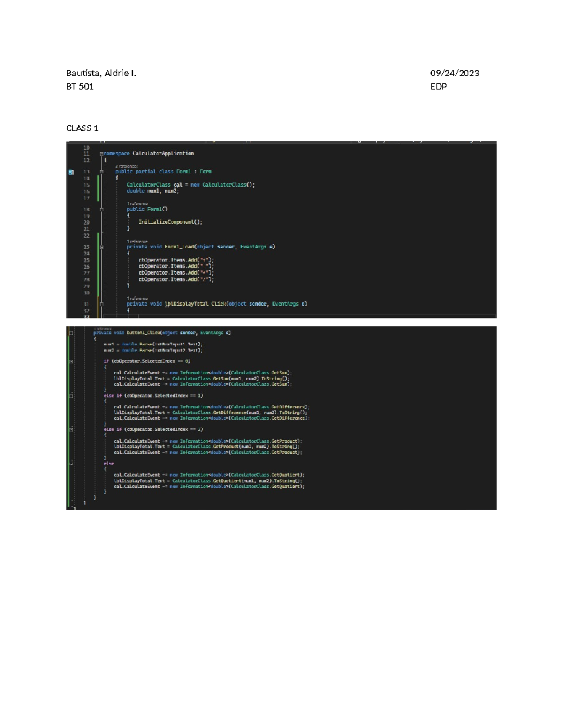Click the margin icon beside the Form1 class line

(71, 172)
